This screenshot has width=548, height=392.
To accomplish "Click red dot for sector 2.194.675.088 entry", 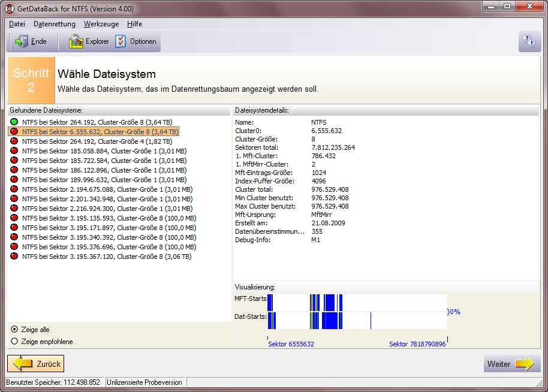I will point(14,189).
